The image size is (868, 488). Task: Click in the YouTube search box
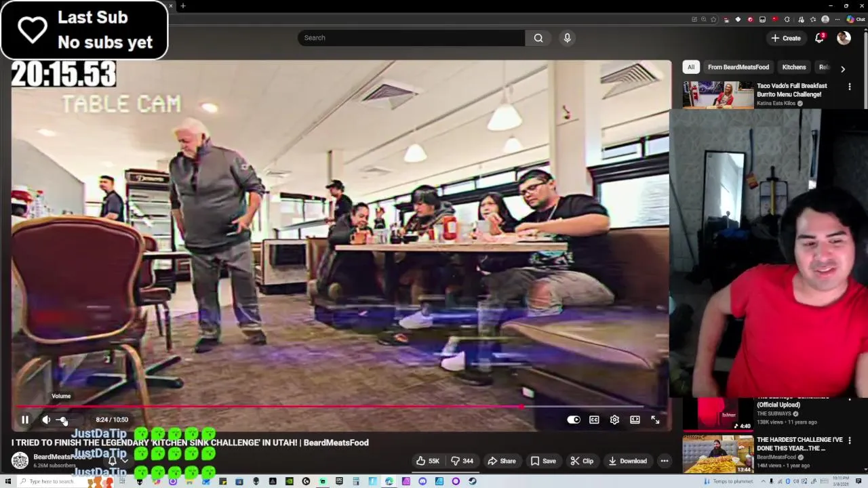tap(411, 38)
